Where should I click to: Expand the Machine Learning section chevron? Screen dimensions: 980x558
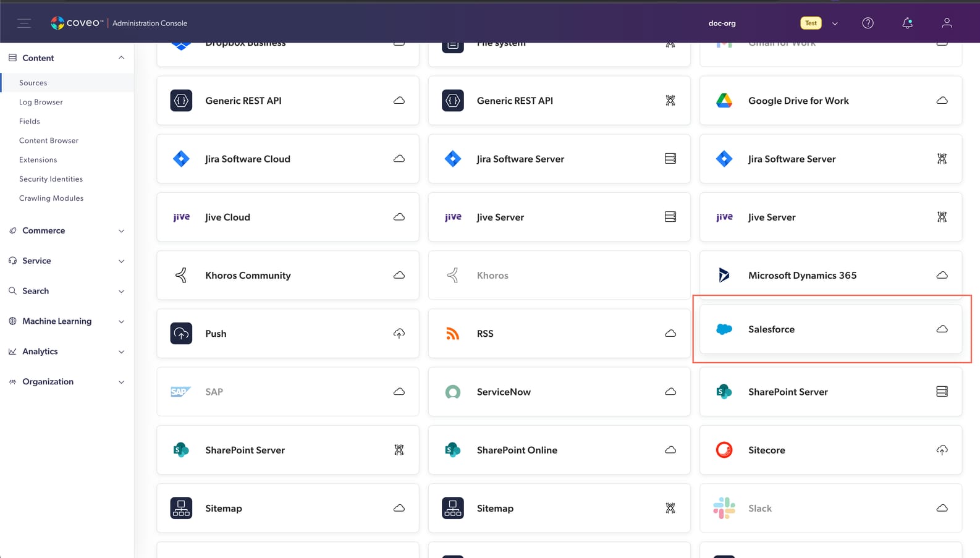coord(121,322)
